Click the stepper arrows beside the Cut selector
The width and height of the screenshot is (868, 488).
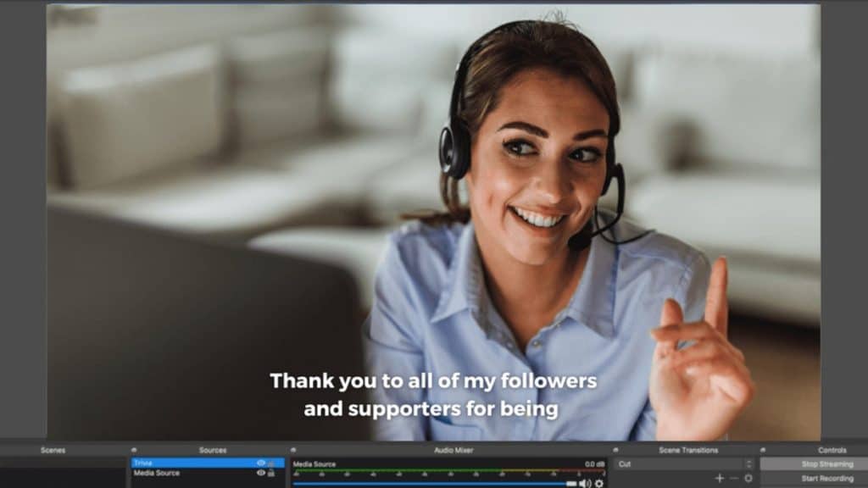point(749,464)
